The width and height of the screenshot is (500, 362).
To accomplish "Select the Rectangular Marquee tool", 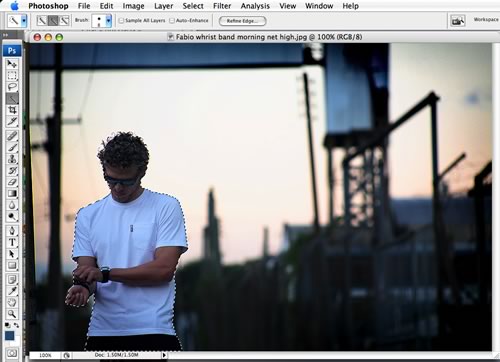I will click(x=12, y=75).
